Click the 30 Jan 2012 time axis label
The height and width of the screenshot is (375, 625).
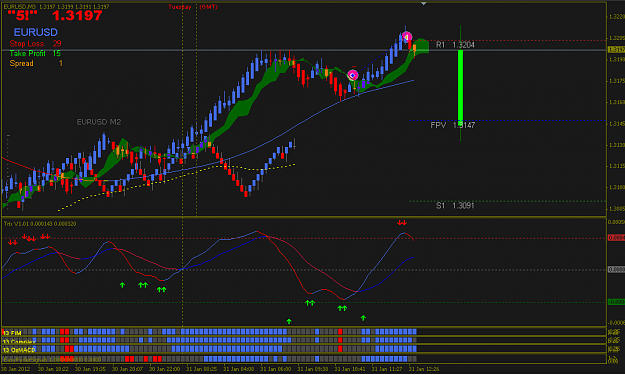pos(16,369)
